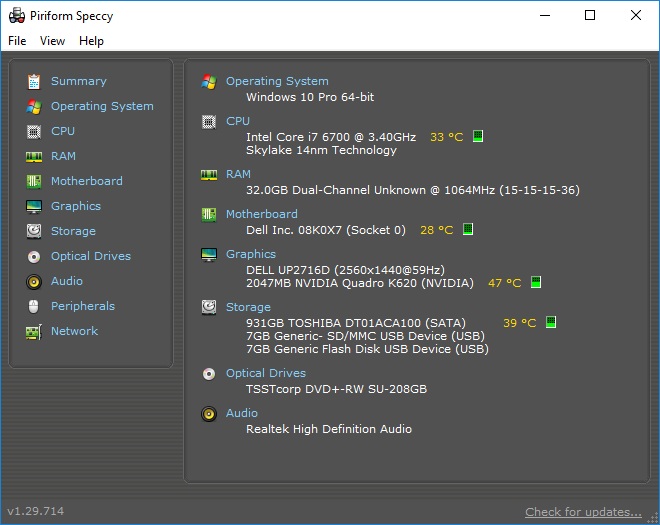This screenshot has width=660, height=525.
Task: Click the CPU chip icon in summary panel
Action: (209, 122)
